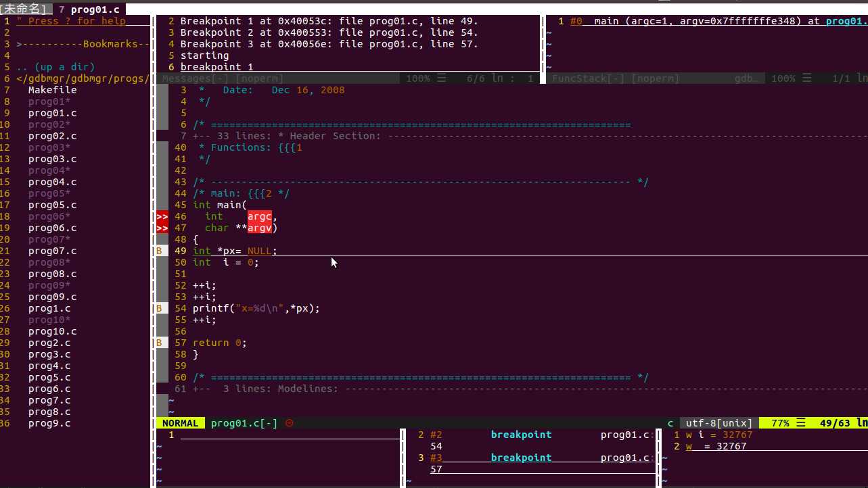Open prog05.c from the file tree
The width and height of the screenshot is (868, 488).
point(52,205)
